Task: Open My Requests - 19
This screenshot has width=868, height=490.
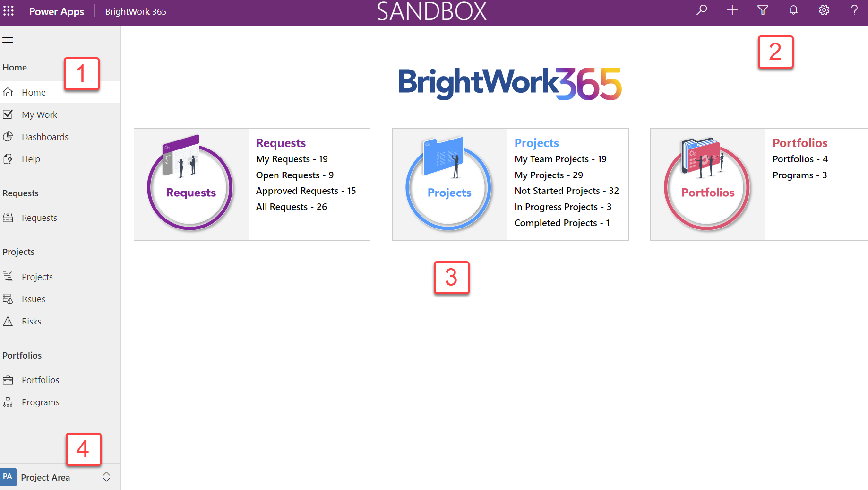Action: click(x=292, y=159)
